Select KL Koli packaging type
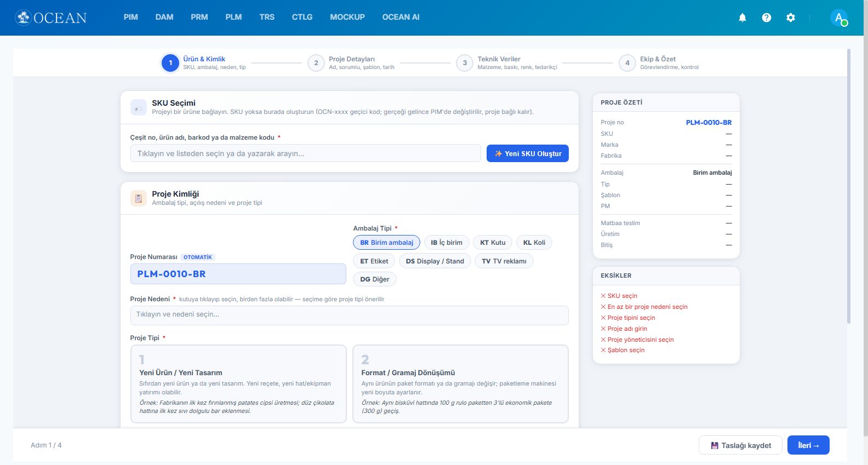 (534, 243)
